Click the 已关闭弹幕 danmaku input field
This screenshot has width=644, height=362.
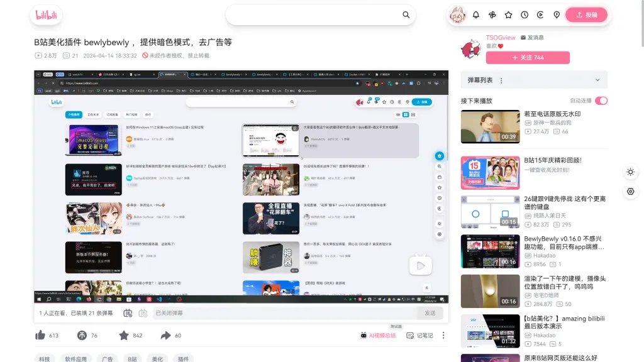click(286, 313)
